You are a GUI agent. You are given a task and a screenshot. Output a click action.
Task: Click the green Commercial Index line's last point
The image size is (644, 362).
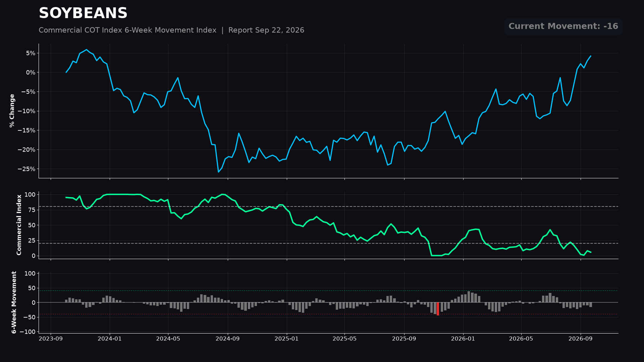click(591, 252)
